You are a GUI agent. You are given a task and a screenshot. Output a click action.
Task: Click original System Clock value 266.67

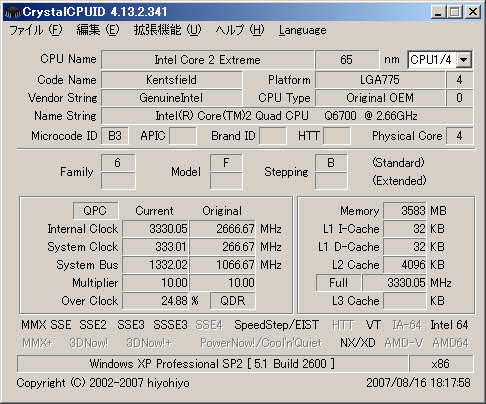click(x=222, y=247)
